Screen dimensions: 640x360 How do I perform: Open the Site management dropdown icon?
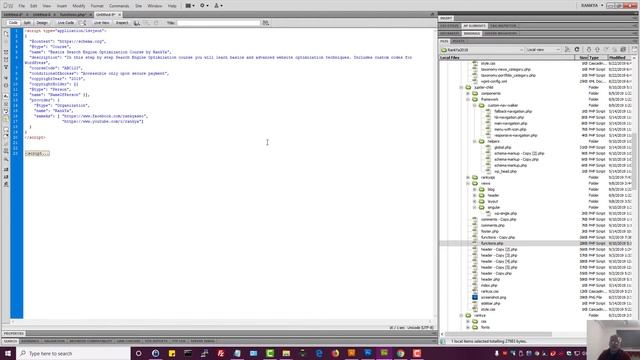(218, 6)
